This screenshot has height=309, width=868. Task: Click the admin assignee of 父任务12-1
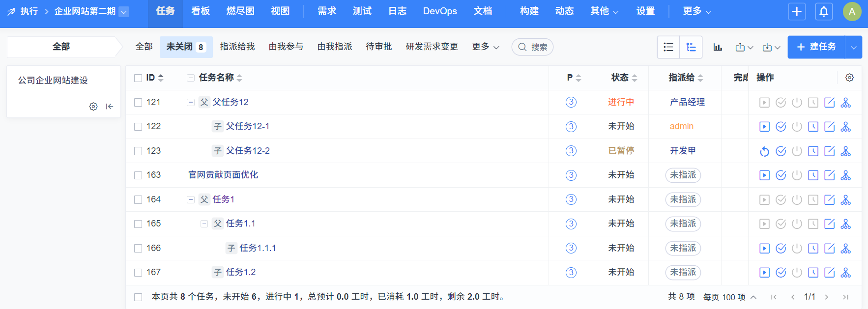point(682,126)
